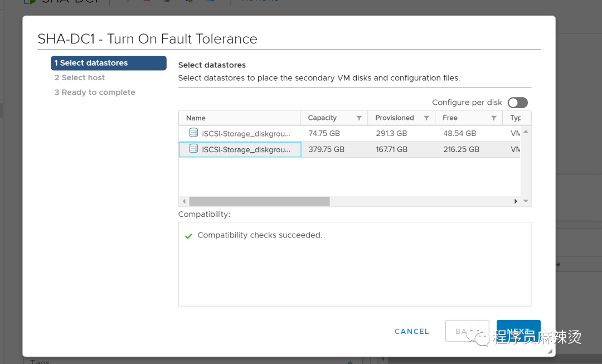602x364 pixels.
Task: Click the green compatibility checkmark icon
Action: click(x=188, y=236)
